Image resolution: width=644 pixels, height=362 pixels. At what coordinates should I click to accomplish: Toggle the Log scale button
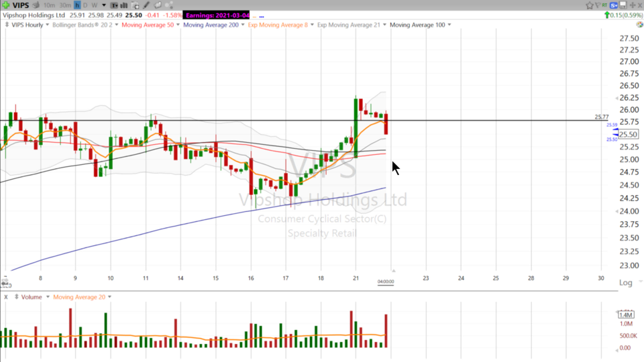625,282
